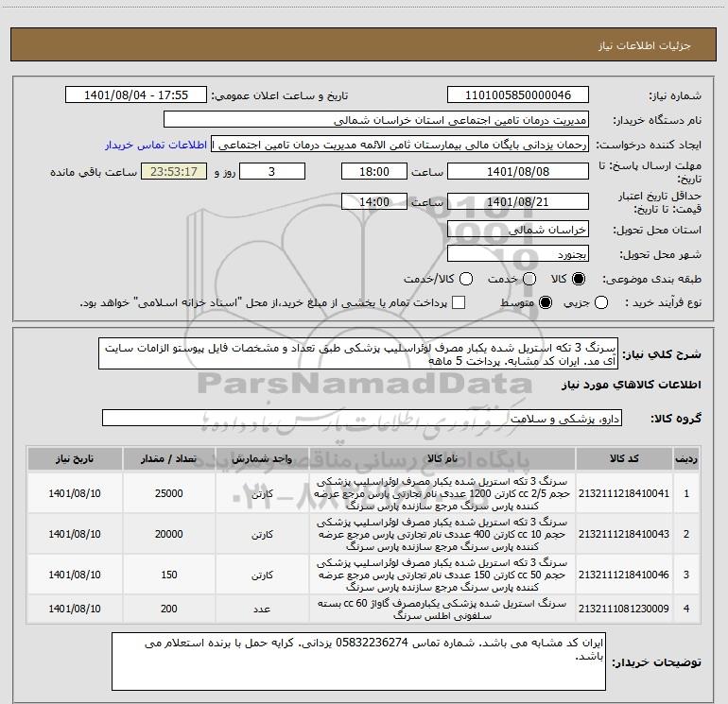
Task: Click the validity hour field 14:00
Action: (x=374, y=201)
